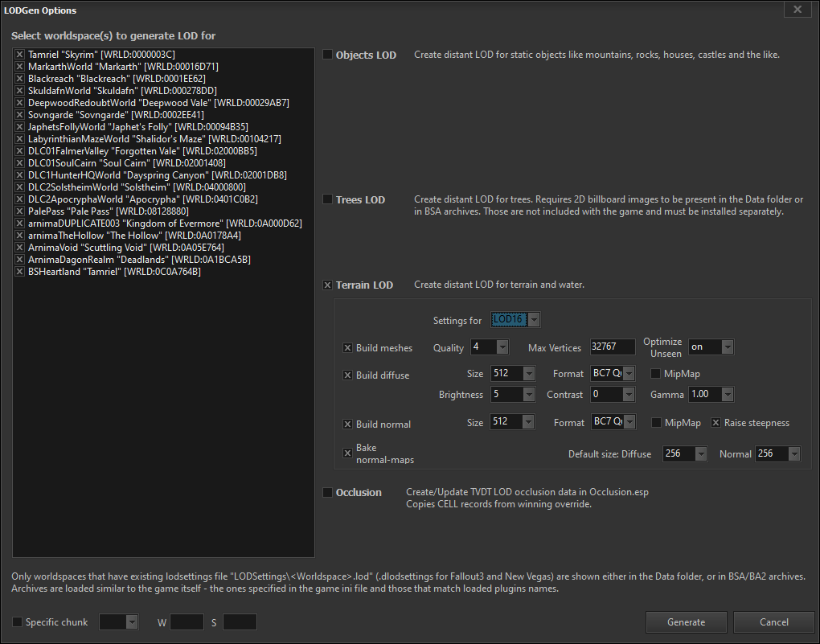Toggle PalePass "Pale Pass" checkbox
Viewport: 820px width, 644px height.
pos(19,211)
